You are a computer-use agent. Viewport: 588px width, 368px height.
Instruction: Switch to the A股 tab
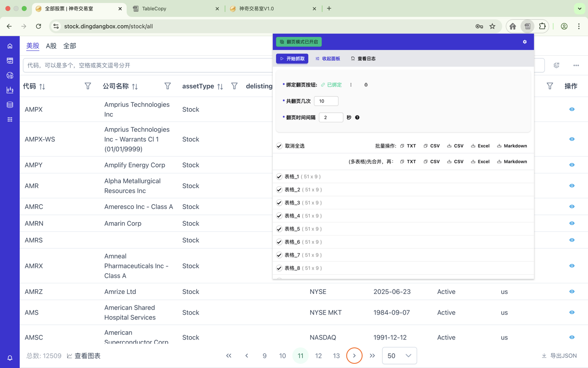[51, 46]
